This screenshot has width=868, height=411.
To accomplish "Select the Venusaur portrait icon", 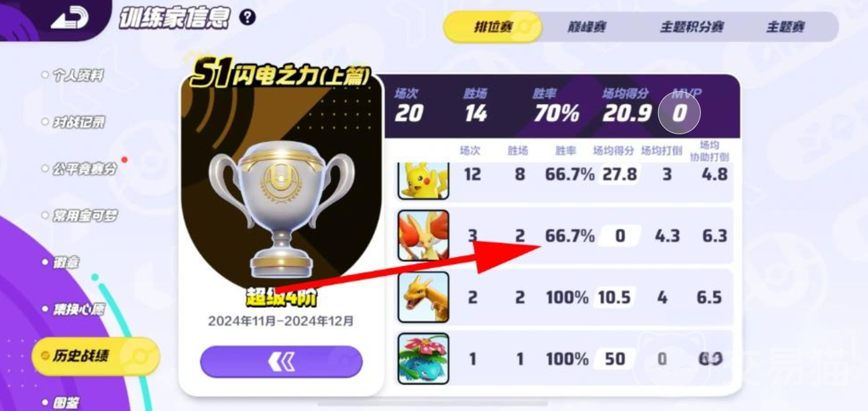I will pos(423,359).
